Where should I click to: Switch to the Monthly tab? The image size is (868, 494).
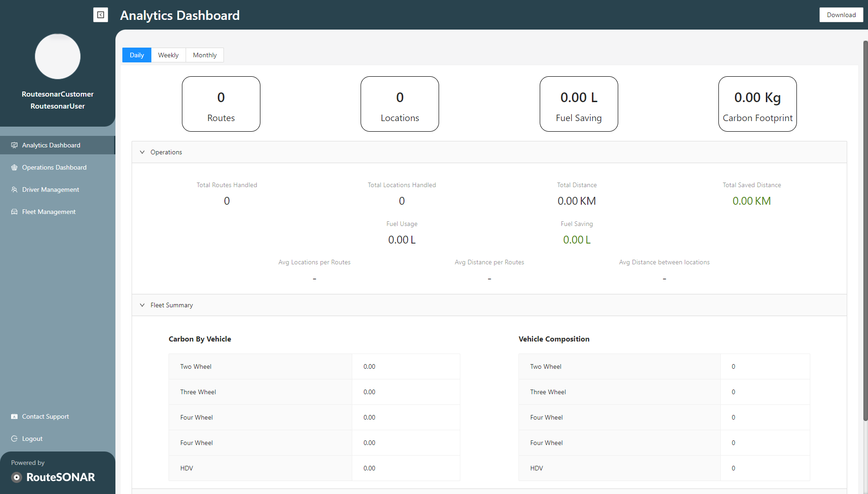[205, 55]
